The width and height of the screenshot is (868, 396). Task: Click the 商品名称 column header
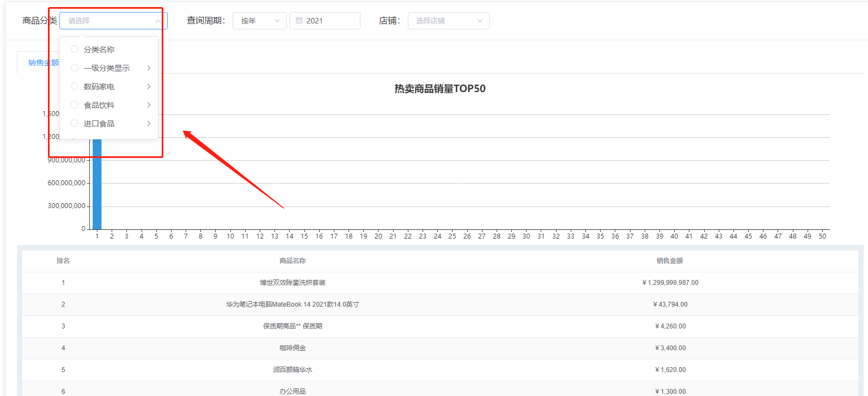point(292,261)
